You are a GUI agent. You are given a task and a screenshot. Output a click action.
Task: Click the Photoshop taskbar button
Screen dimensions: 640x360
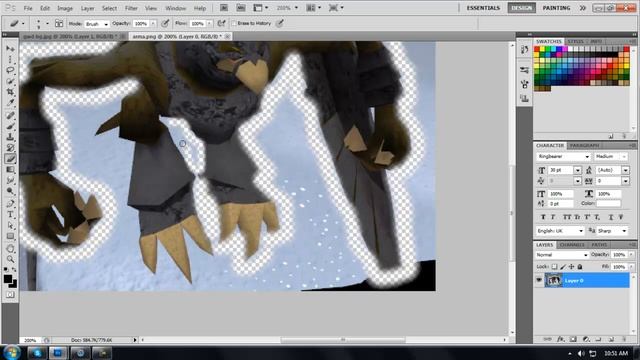tap(58, 353)
